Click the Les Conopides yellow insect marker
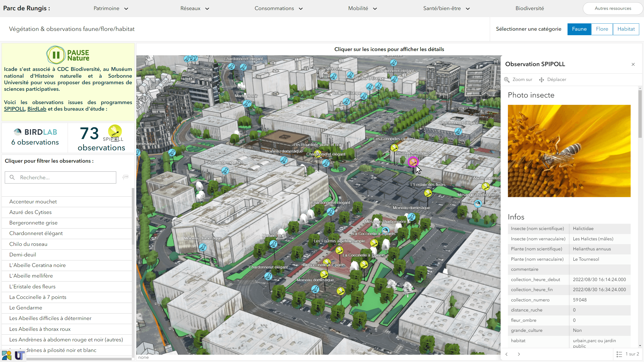Image resolution: width=644 pixels, height=362 pixels. click(394, 148)
